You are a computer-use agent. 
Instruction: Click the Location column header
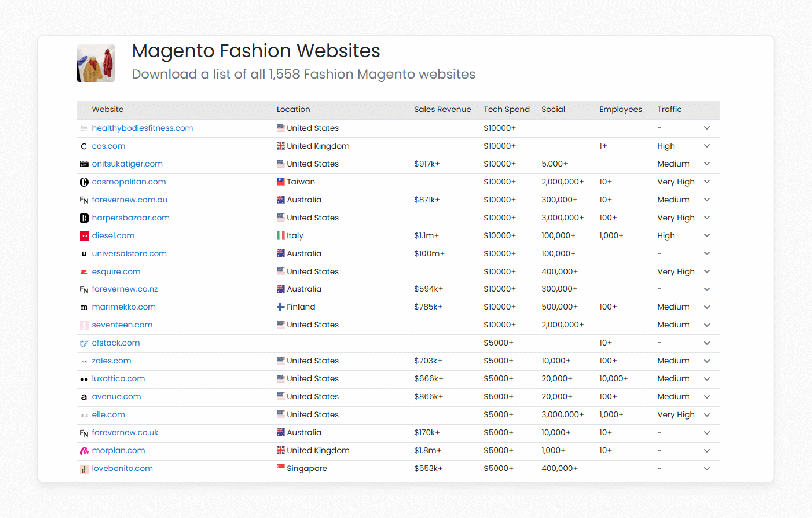point(293,109)
